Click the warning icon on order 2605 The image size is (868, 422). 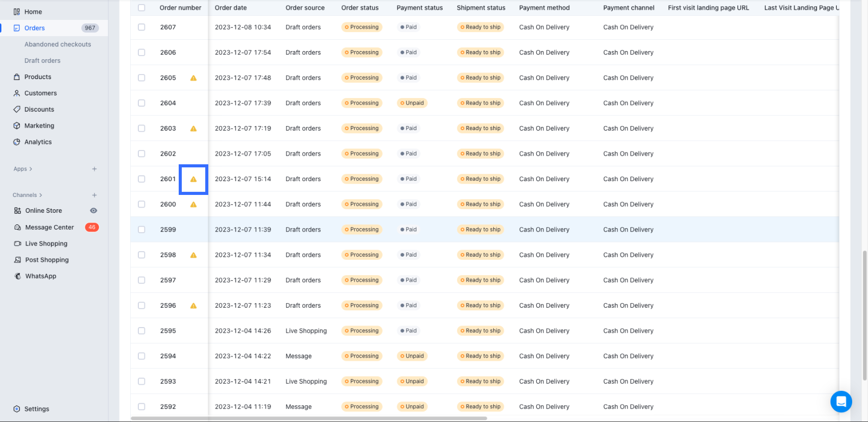(x=194, y=78)
